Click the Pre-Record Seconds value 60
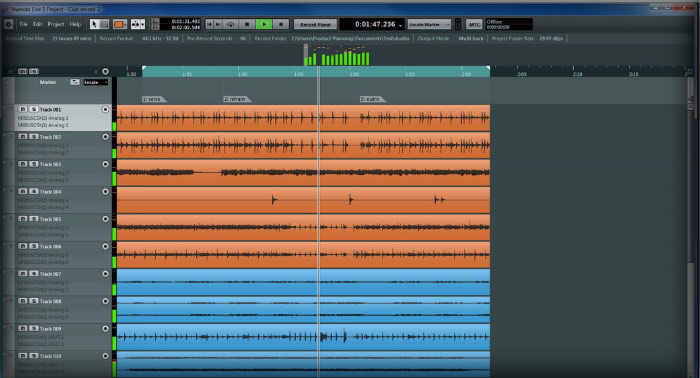The height and width of the screenshot is (378, 700). 243,38
